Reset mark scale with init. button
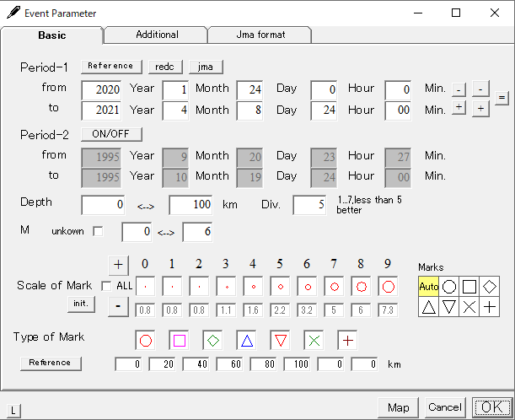The image size is (515, 420). tap(81, 304)
